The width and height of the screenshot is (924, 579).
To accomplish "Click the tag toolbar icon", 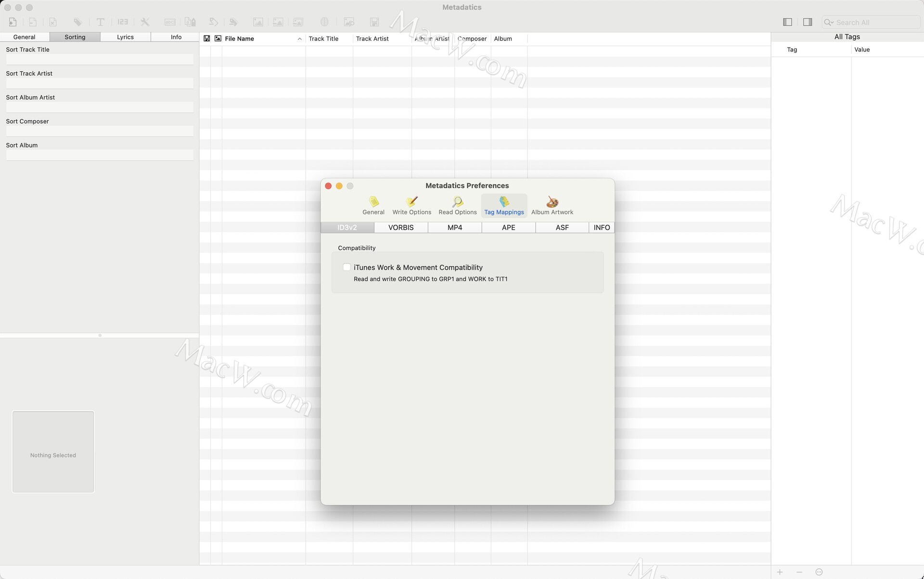I will (x=77, y=22).
